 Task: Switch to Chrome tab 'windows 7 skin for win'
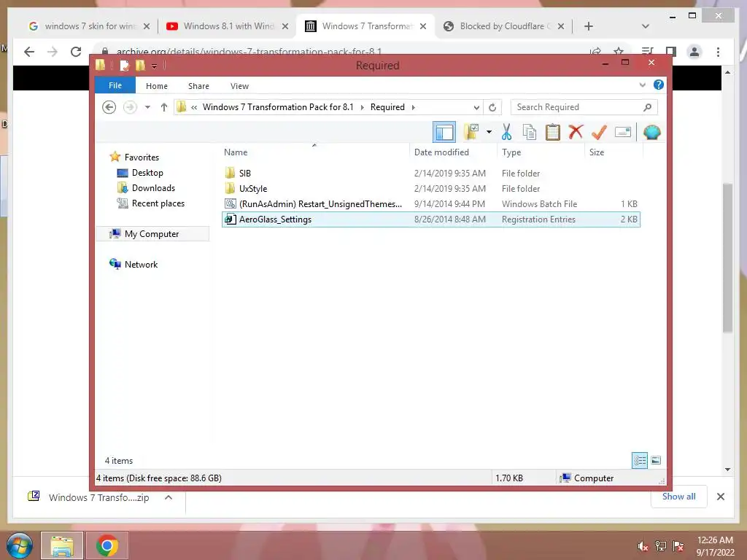90,26
